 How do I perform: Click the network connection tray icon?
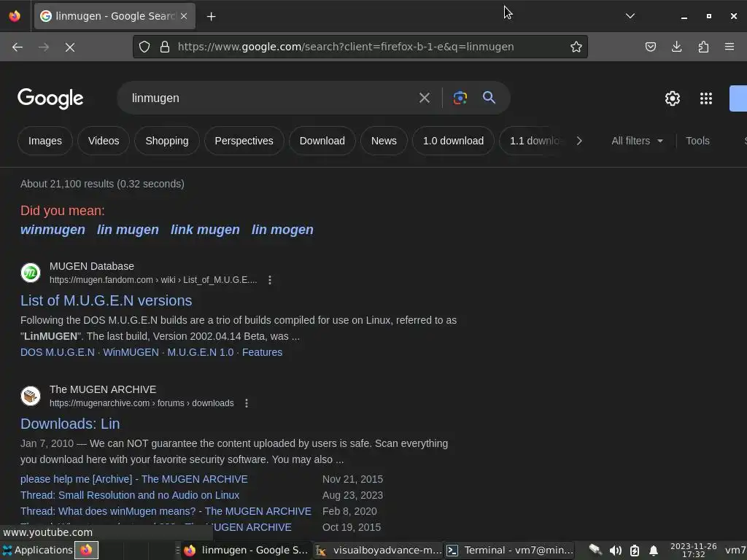tap(595, 550)
